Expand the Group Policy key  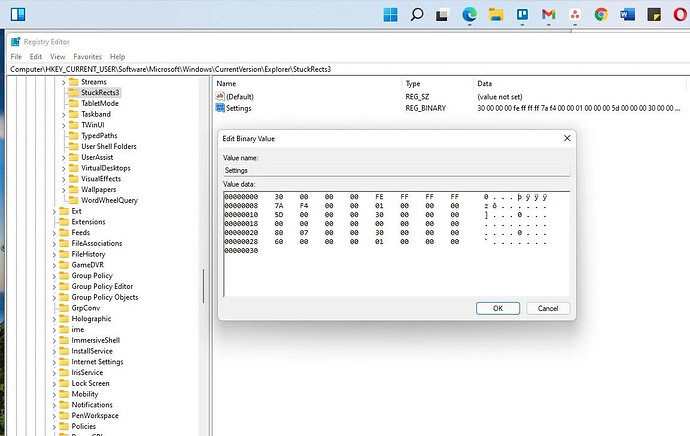[x=54, y=276]
